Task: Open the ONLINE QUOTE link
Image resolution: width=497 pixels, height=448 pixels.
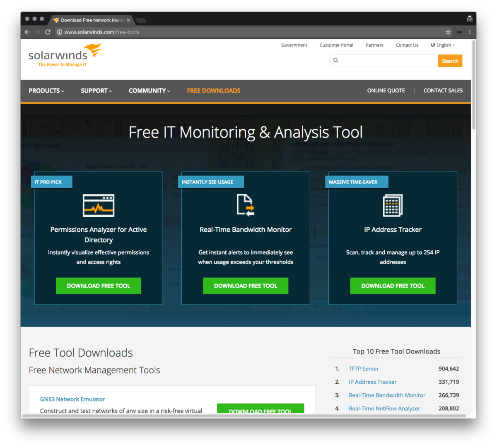Action: pos(386,90)
